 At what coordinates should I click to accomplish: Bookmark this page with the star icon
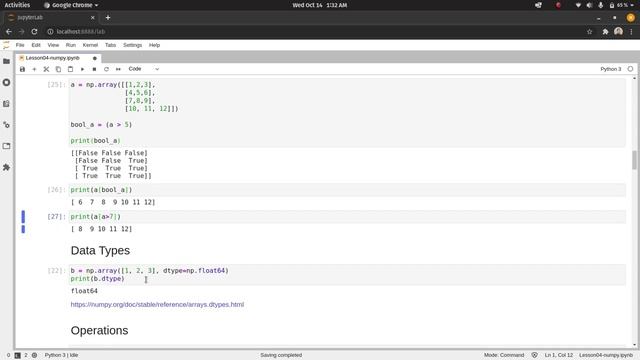[589, 31]
